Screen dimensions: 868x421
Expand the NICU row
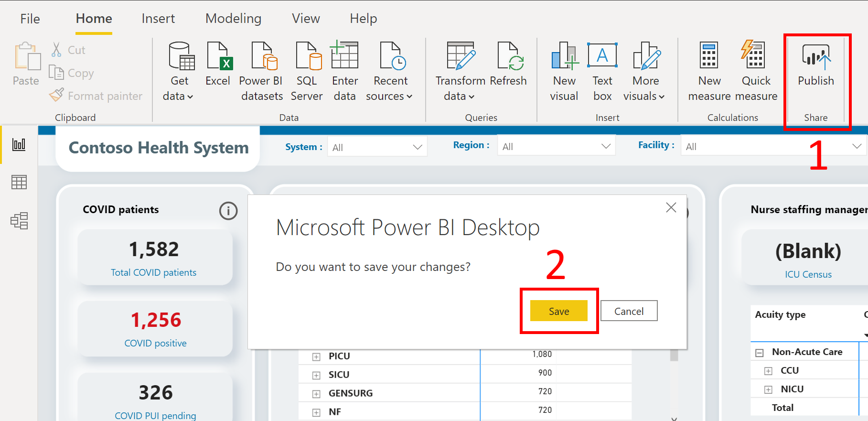pos(768,390)
